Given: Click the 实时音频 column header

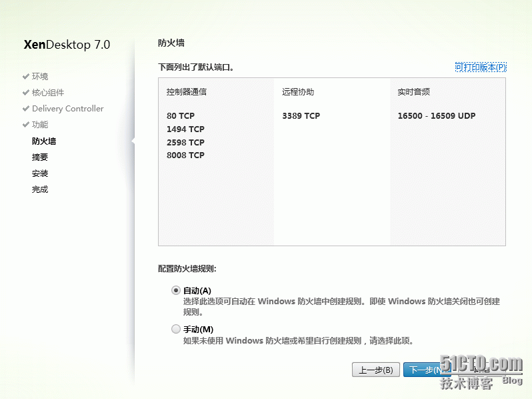Looking at the screenshot, I should pyautogui.click(x=413, y=91).
